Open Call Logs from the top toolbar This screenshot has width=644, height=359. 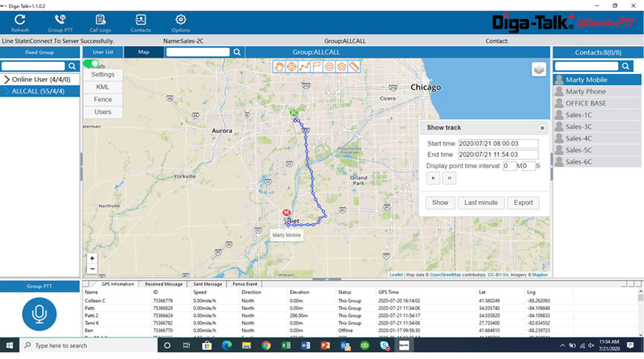[100, 23]
